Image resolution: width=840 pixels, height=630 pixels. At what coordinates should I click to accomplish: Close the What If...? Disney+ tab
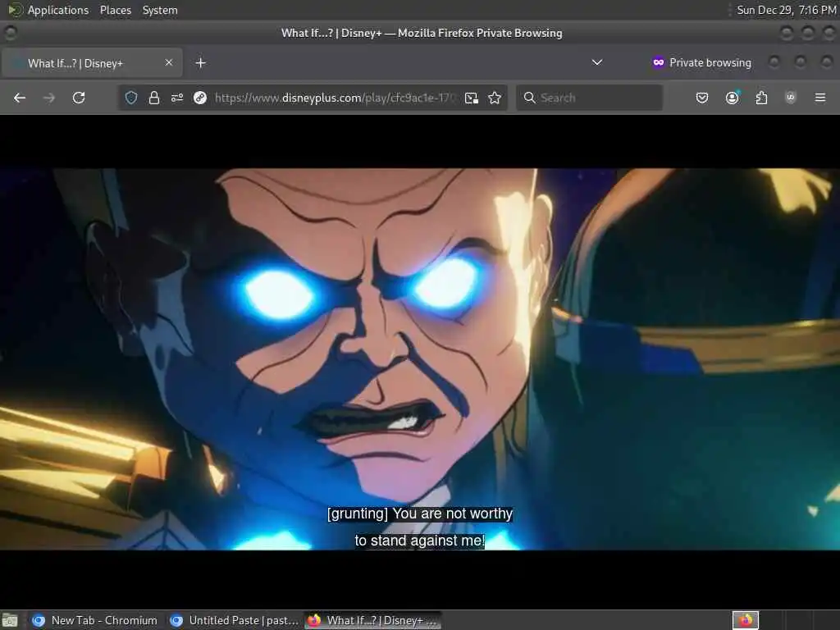coord(169,62)
